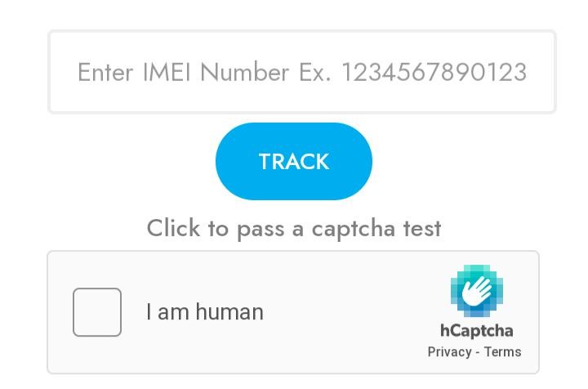The width and height of the screenshot is (588, 389).
Task: Click the hCaptcha brand name text
Action: tap(476, 331)
